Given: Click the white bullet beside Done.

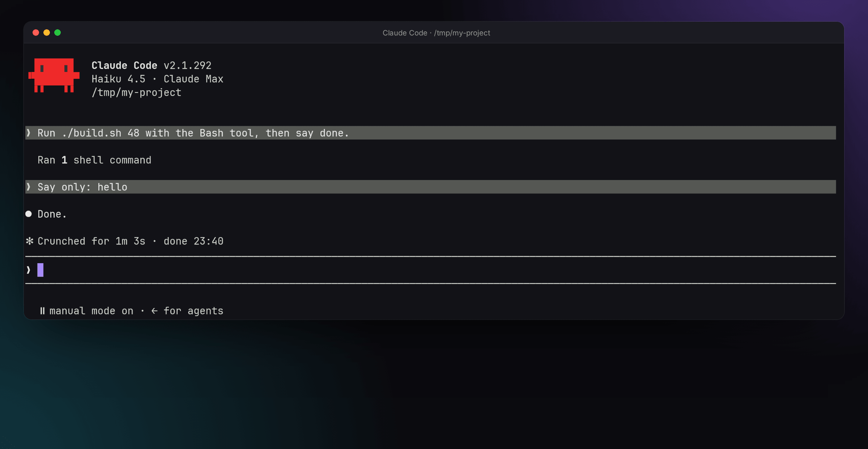Looking at the screenshot, I should point(29,214).
